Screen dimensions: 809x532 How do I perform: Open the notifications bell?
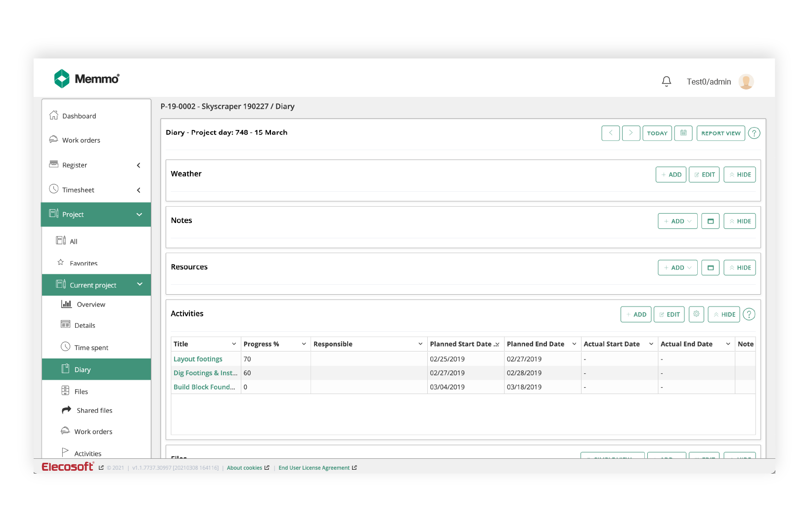click(666, 82)
